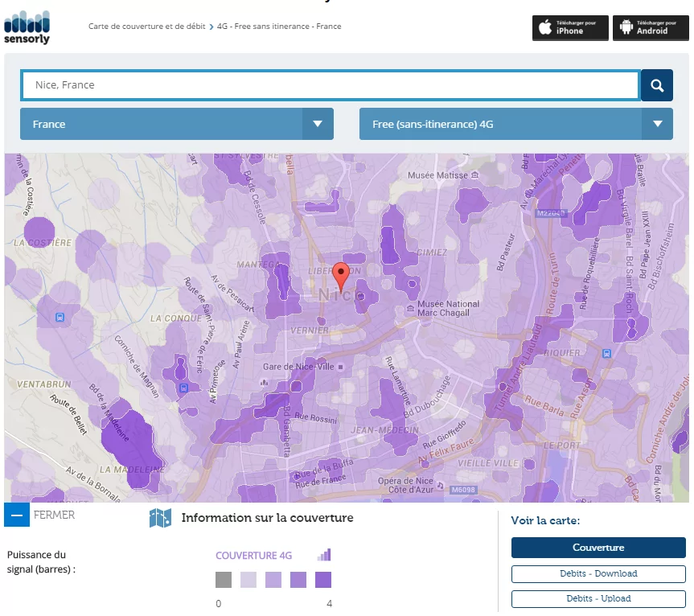Download the Android app

pyautogui.click(x=650, y=28)
